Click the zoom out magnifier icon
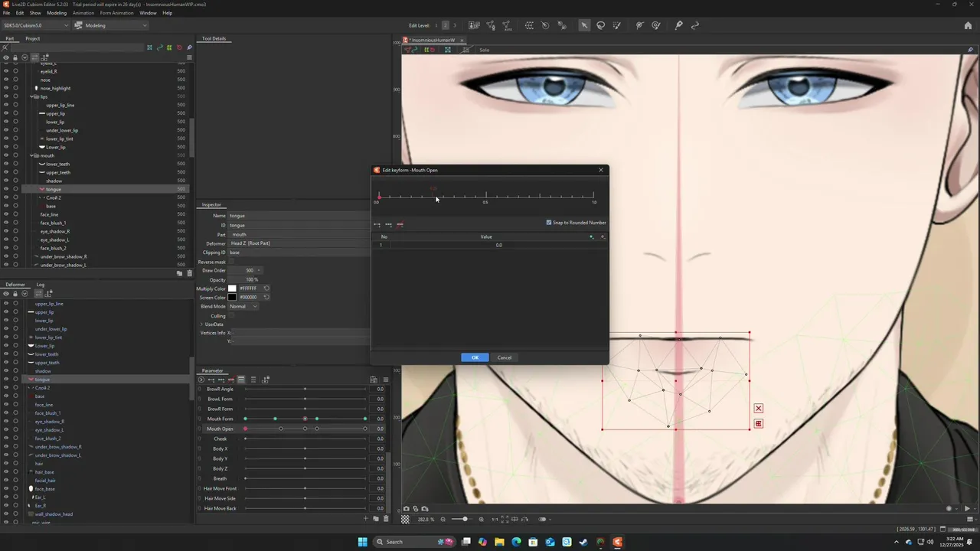 (443, 520)
